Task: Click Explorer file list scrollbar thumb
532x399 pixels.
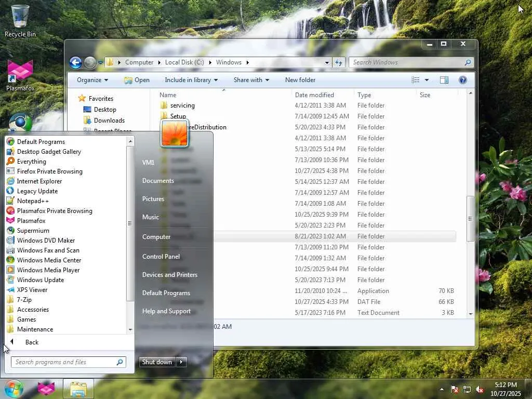Action: [470, 219]
